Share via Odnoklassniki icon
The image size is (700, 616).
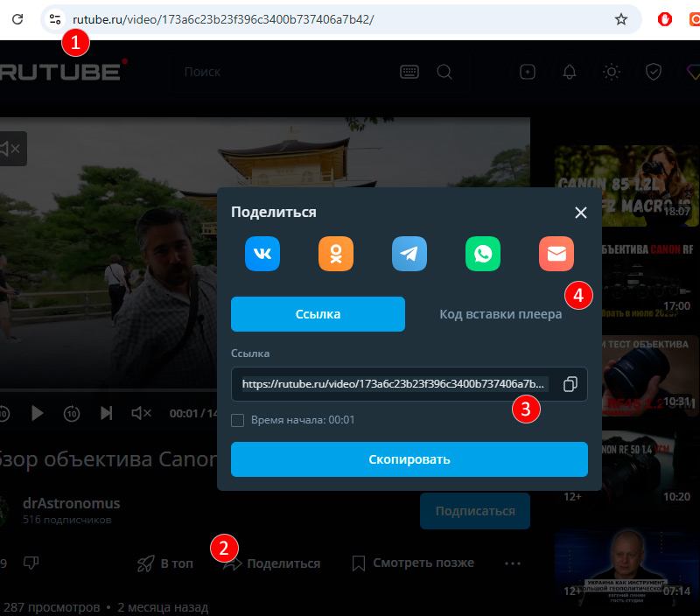336,254
